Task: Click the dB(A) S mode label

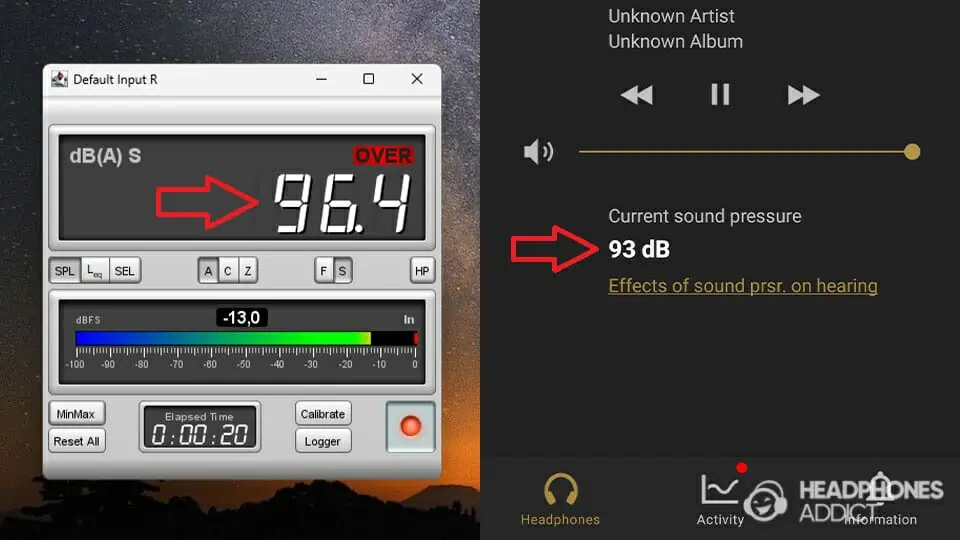Action: click(x=105, y=156)
